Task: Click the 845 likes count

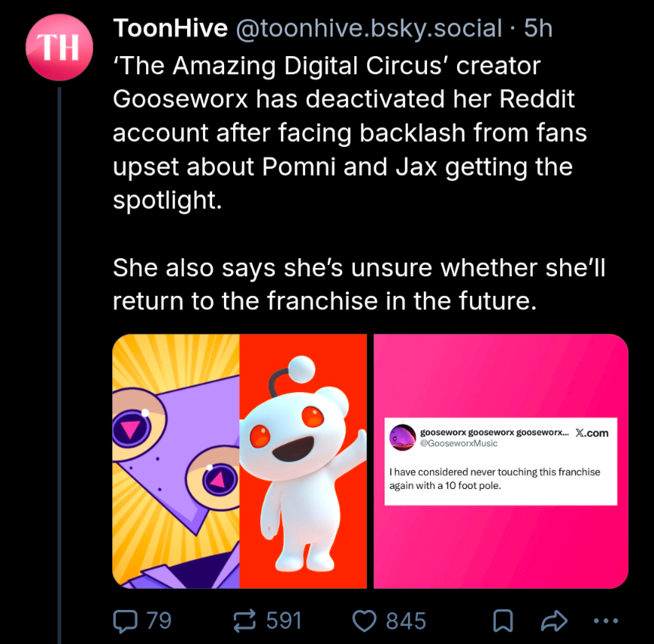Action: tap(406, 621)
